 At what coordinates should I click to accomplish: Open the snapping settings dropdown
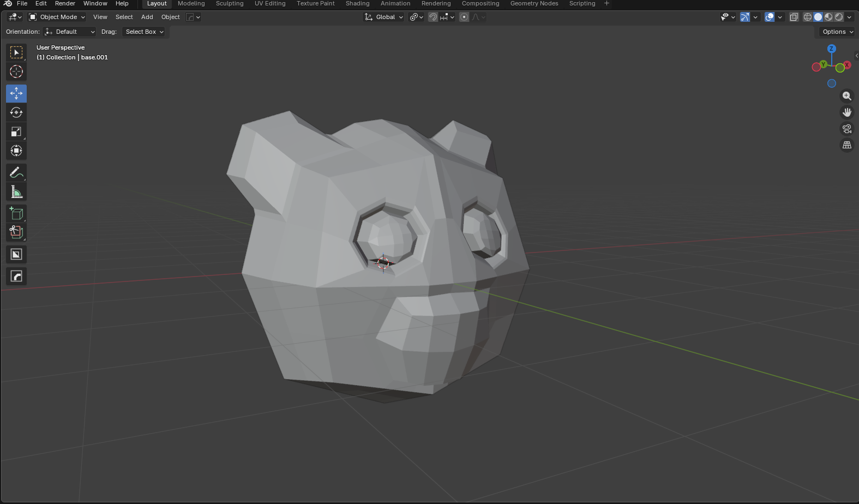pyautogui.click(x=448, y=17)
